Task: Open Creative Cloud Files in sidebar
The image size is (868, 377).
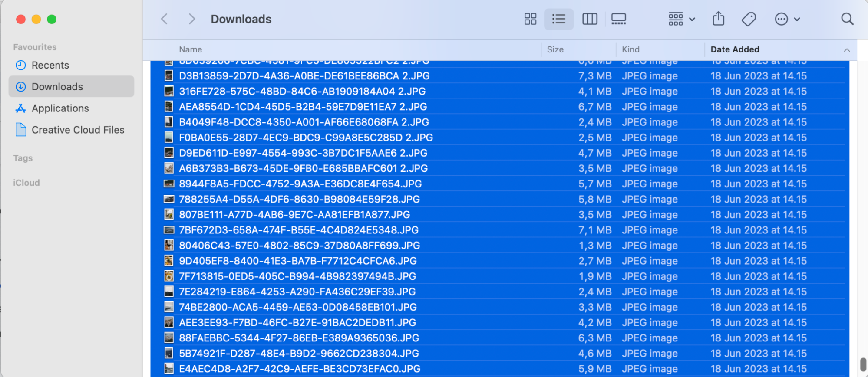Action: point(71,130)
